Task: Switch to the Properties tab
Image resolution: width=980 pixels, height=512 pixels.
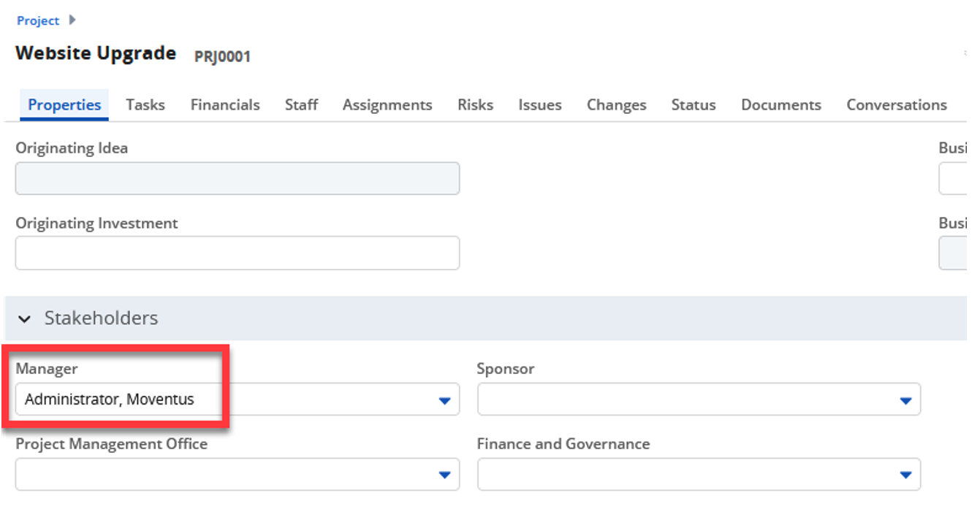Action: (x=64, y=104)
